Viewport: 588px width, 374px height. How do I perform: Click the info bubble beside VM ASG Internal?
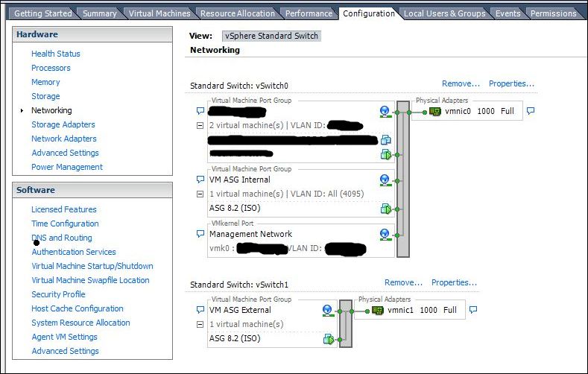pyautogui.click(x=200, y=180)
